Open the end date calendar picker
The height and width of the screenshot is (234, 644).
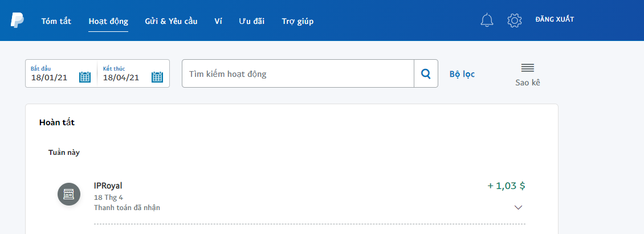(157, 77)
